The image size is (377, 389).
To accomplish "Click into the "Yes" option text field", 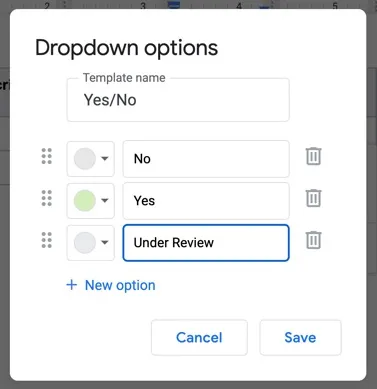I will coord(206,201).
